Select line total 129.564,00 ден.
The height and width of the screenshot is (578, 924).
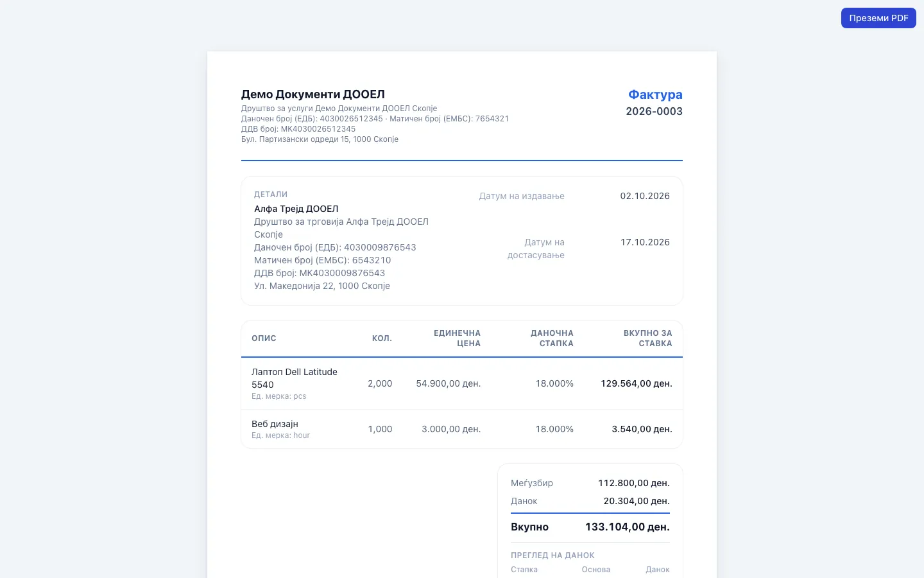click(637, 383)
